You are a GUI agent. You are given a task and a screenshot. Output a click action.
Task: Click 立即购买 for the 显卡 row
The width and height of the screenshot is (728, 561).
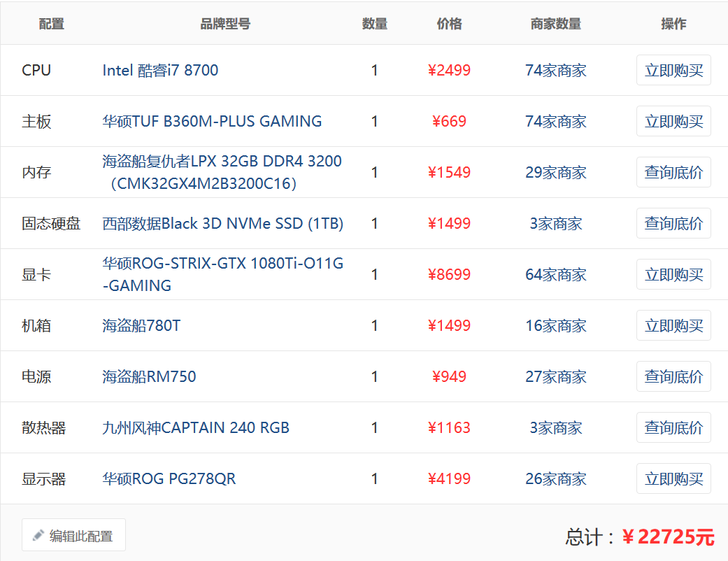[673, 274]
